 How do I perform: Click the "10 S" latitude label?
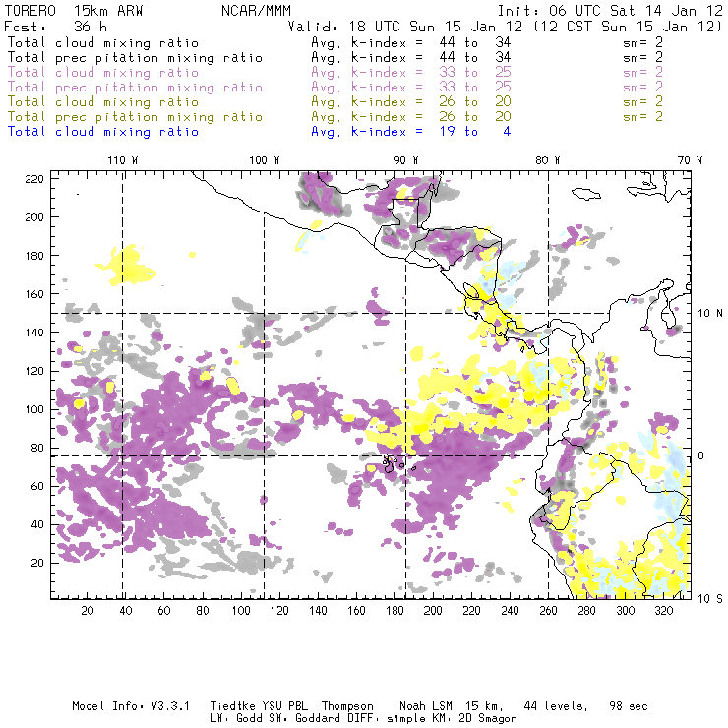(710, 599)
